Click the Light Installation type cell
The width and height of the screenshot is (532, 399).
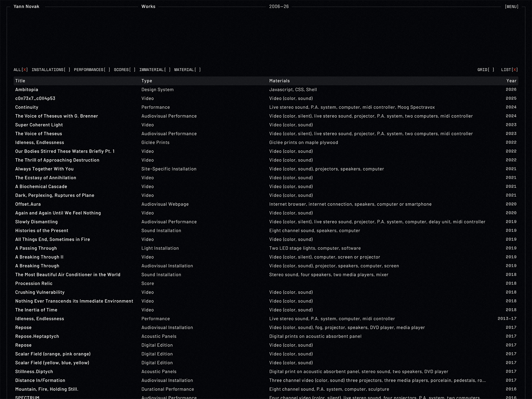point(160,248)
